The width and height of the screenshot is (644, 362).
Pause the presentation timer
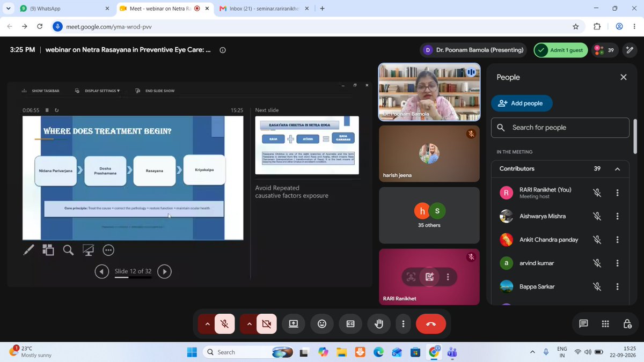pos(47,110)
